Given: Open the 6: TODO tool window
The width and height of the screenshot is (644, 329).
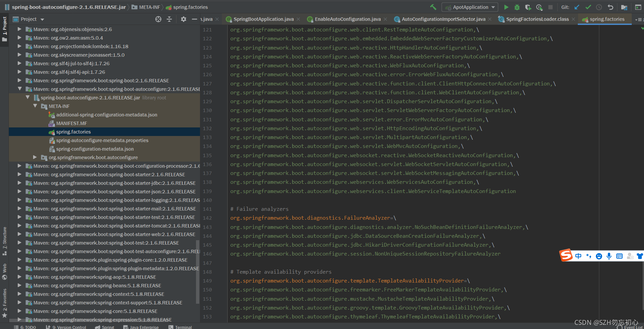Looking at the screenshot, I should pyautogui.click(x=25, y=327).
